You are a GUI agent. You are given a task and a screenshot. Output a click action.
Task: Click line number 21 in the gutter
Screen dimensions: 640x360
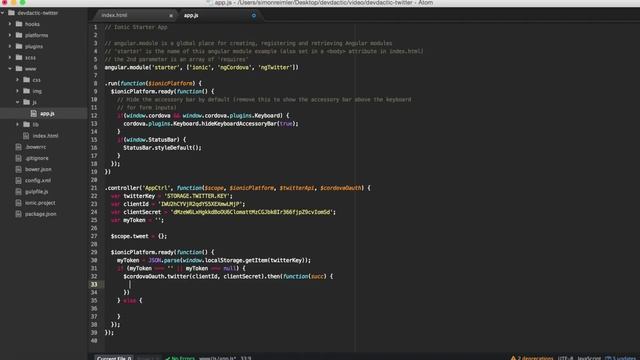[94, 188]
